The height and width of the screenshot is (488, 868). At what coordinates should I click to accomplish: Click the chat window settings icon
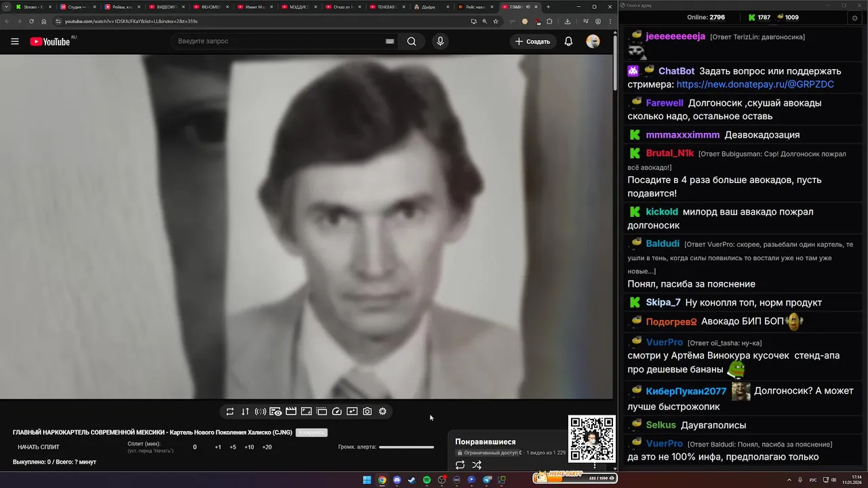coord(854,18)
